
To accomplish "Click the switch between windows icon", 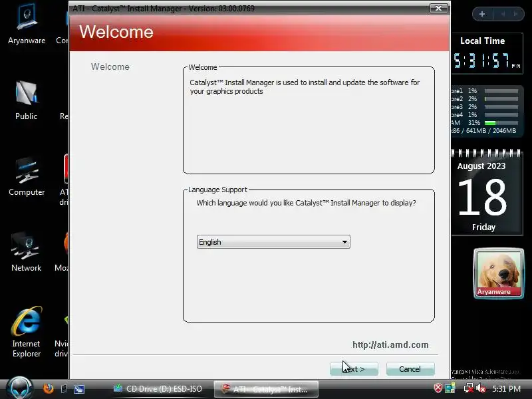I will [79, 388].
